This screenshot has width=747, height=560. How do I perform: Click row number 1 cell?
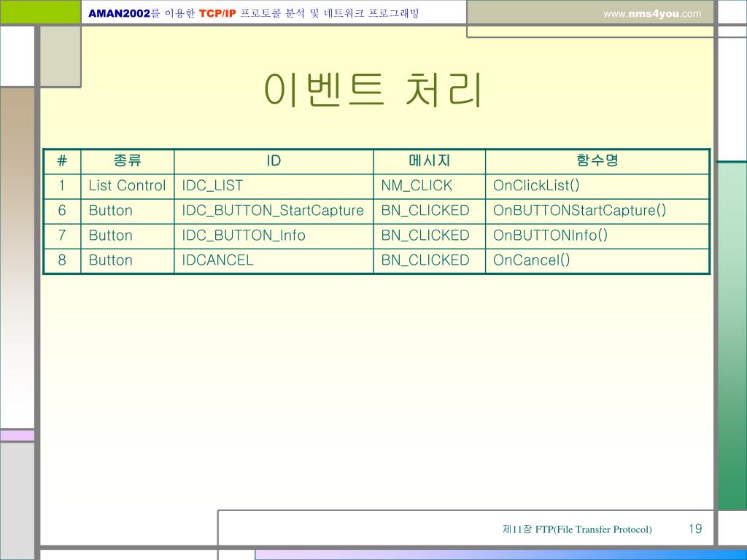(62, 186)
